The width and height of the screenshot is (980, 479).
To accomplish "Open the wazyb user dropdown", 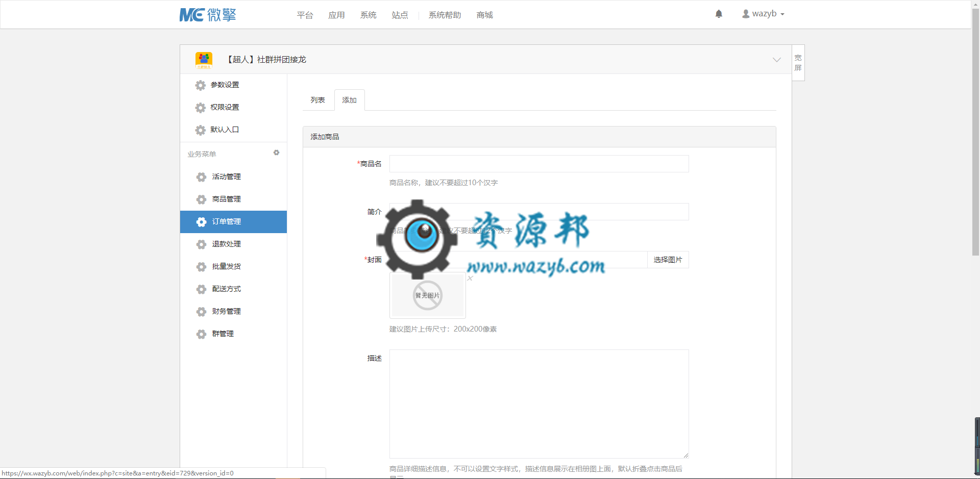I will point(763,14).
